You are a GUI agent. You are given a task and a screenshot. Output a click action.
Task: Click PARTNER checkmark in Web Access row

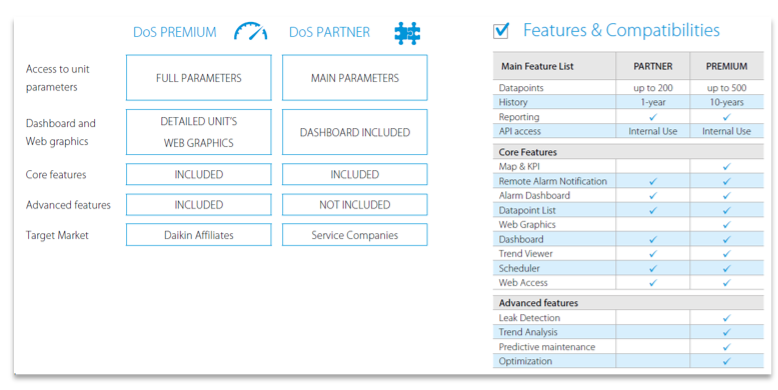[x=653, y=283]
